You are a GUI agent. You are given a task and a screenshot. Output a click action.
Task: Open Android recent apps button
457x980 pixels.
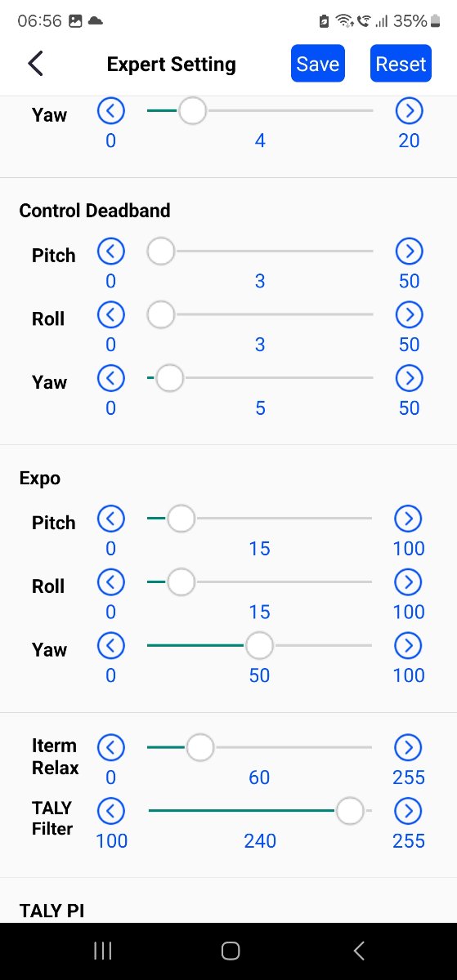click(x=103, y=951)
